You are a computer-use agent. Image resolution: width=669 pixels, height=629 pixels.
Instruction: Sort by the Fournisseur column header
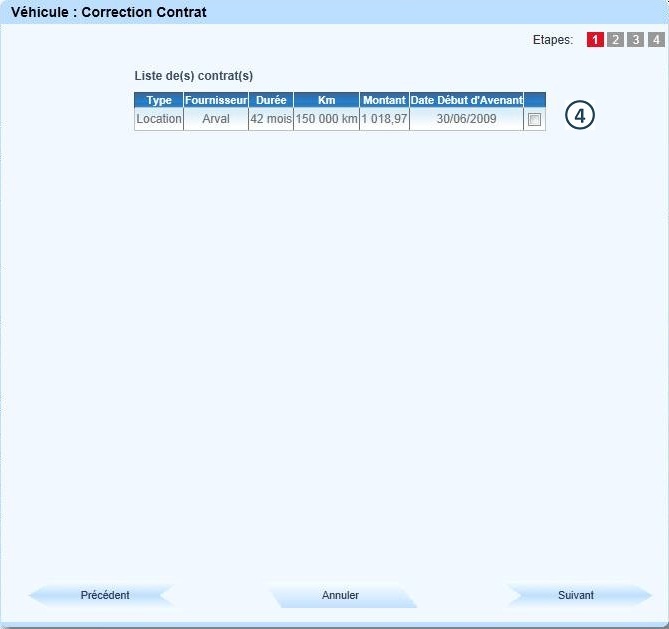(x=216, y=100)
